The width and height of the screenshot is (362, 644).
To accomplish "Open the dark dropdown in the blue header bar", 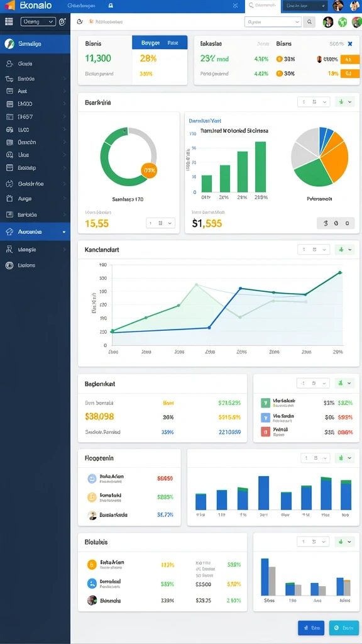I will 304,6.
